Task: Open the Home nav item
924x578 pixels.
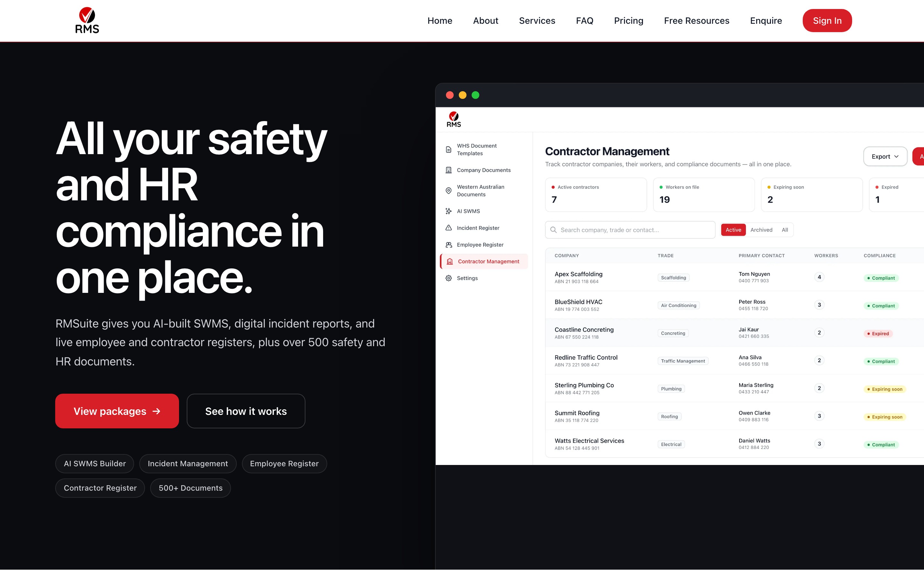Action: coord(440,21)
